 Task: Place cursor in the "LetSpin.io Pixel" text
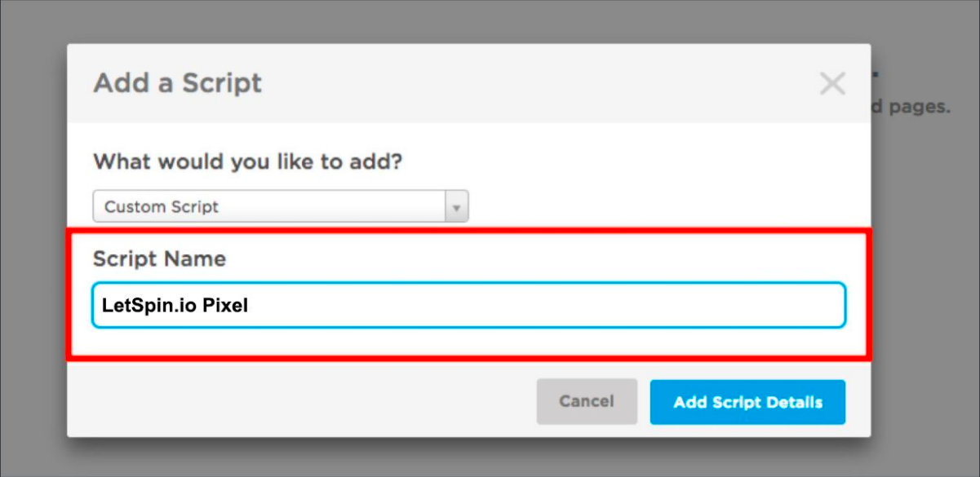coord(175,306)
